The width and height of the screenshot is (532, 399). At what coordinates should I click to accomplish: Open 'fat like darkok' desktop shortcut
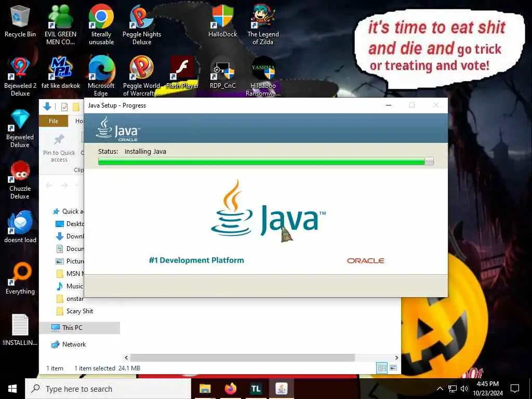61,73
